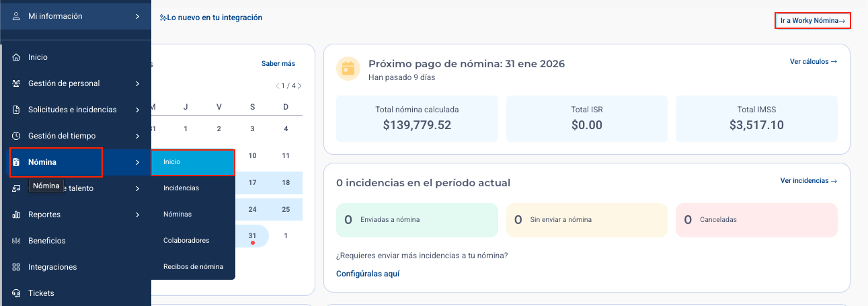Click Ver incidencias link
Viewport: 868px width, 306px height.
(x=809, y=181)
